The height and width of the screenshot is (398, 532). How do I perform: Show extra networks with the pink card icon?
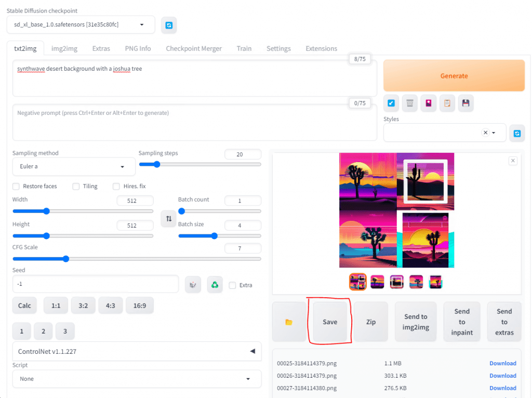coord(429,103)
